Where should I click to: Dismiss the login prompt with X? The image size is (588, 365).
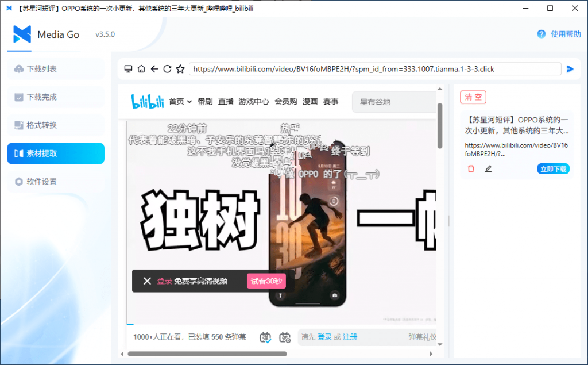pyautogui.click(x=147, y=281)
